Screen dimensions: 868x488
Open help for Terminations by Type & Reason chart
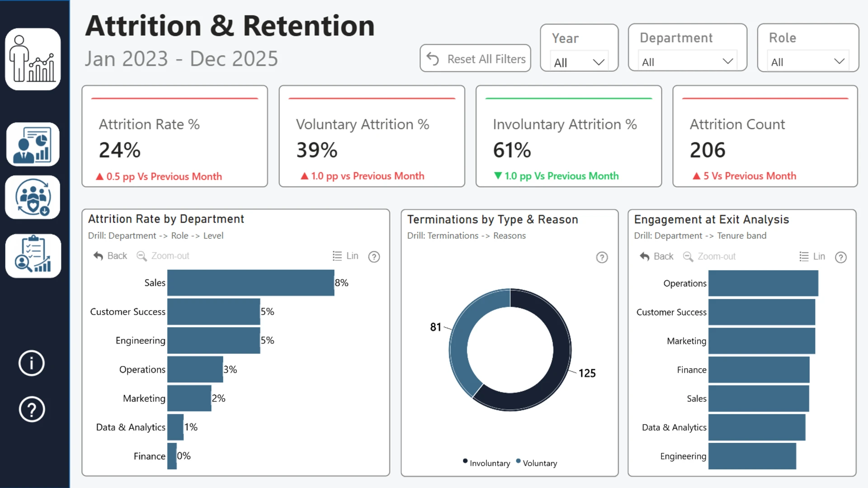coord(602,258)
